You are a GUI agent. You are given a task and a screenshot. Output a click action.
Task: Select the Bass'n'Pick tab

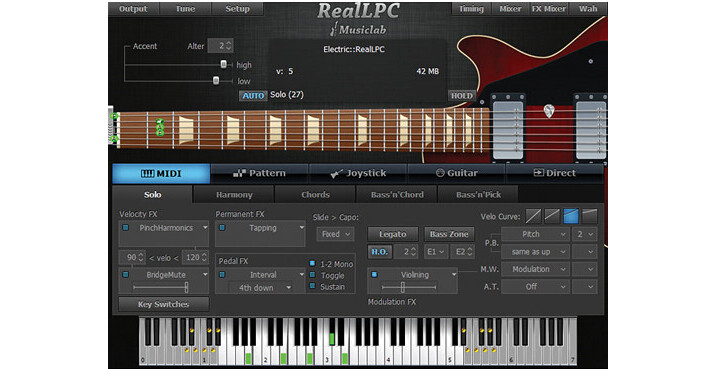click(x=478, y=195)
